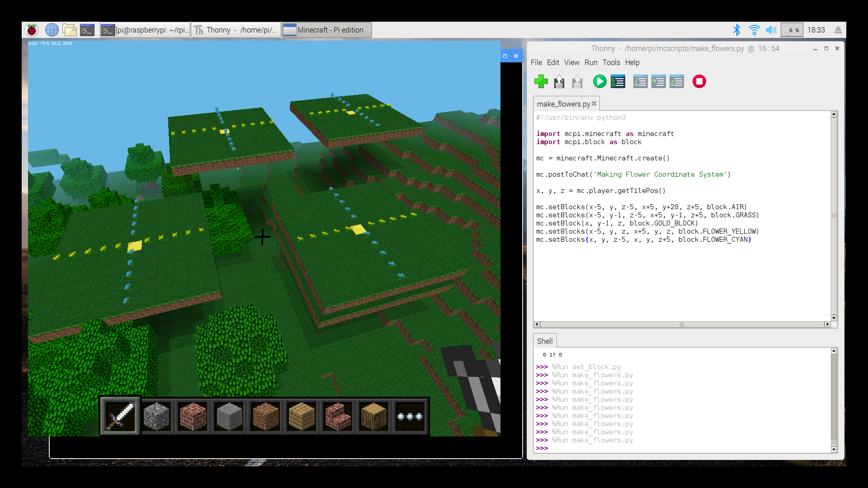
Task: Click the Step into debug icon
Action: point(658,82)
